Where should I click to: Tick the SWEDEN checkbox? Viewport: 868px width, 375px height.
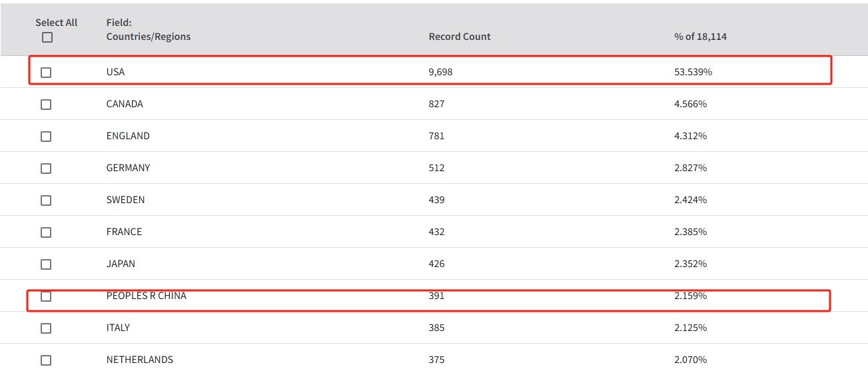point(46,200)
